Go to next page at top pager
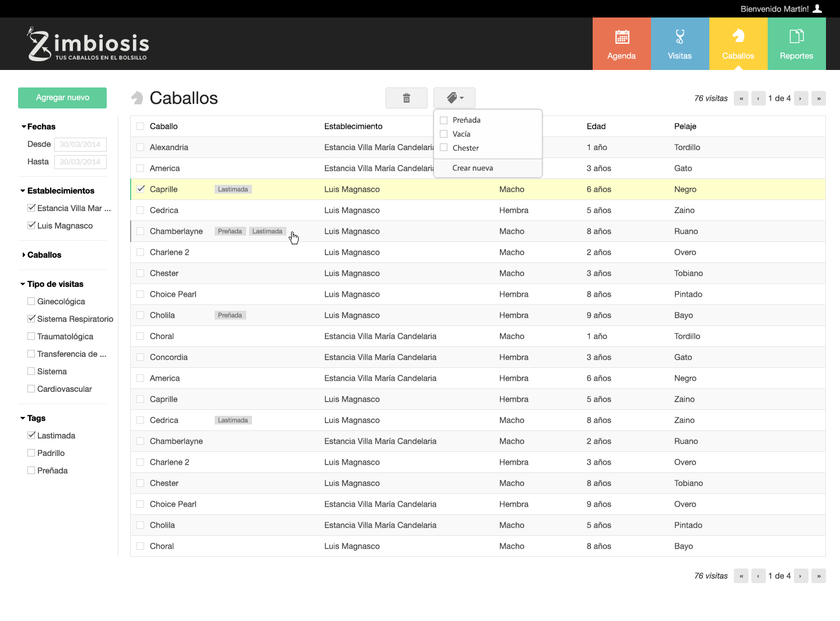The image size is (840, 621). (x=801, y=99)
